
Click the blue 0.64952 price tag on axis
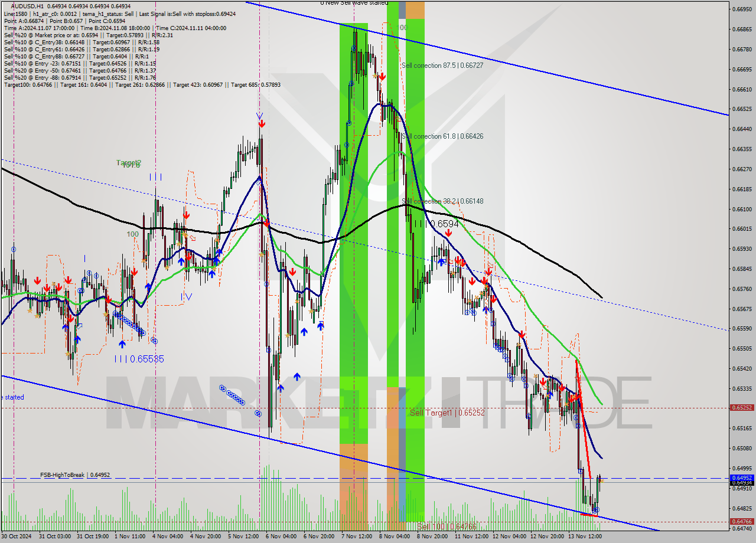[x=741, y=477]
